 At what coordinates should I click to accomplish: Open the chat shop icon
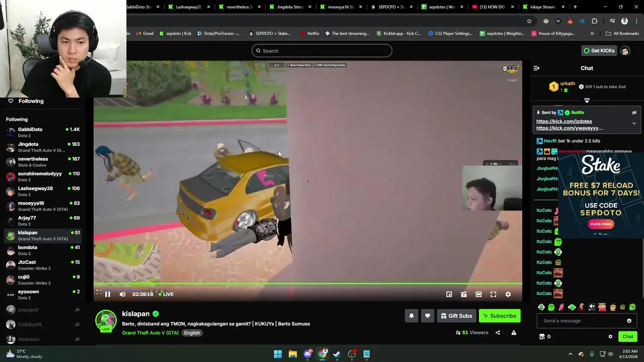click(x=542, y=336)
